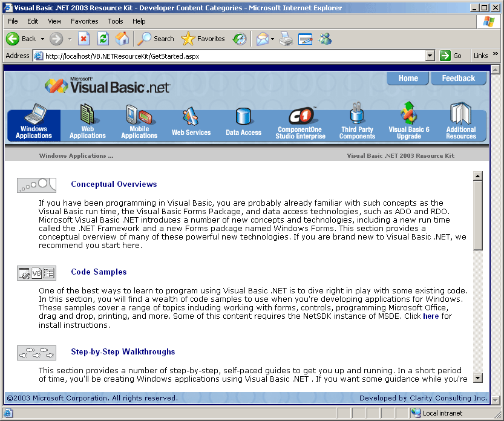Stop loading the page with red X
504x421 pixels.
coord(83,39)
